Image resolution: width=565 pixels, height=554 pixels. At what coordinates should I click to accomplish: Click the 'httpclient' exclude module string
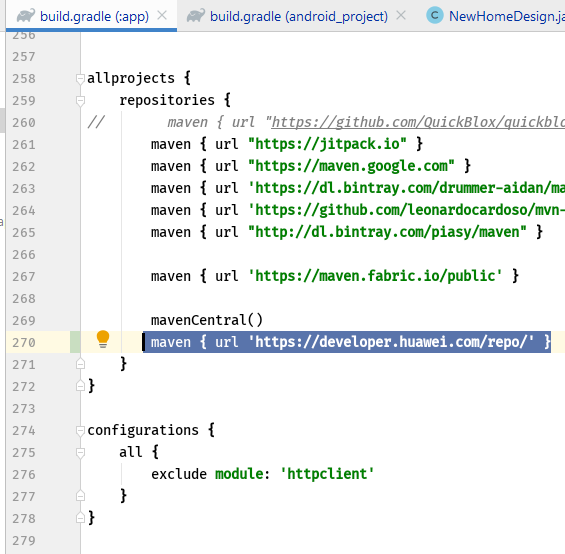pyautogui.click(x=327, y=474)
